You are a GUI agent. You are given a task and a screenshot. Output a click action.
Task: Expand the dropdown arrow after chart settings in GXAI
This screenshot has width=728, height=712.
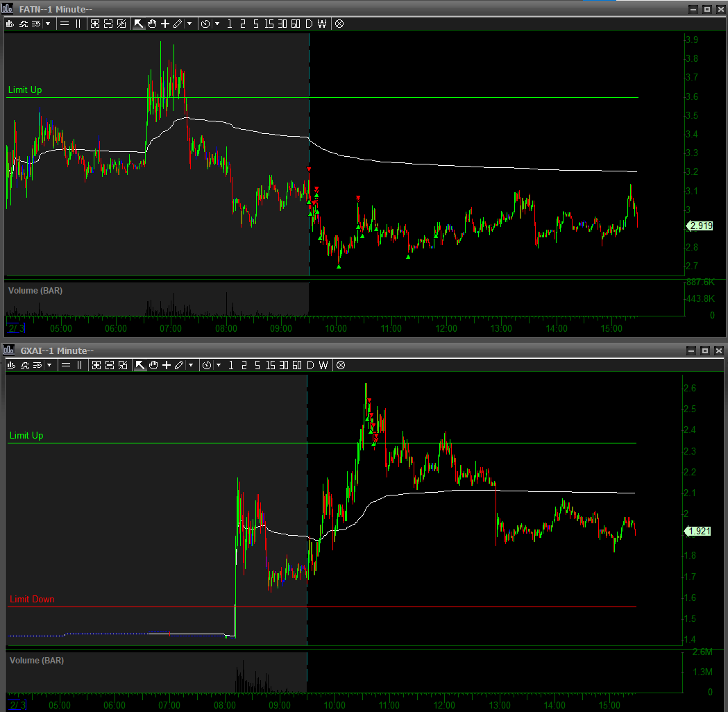tap(49, 365)
